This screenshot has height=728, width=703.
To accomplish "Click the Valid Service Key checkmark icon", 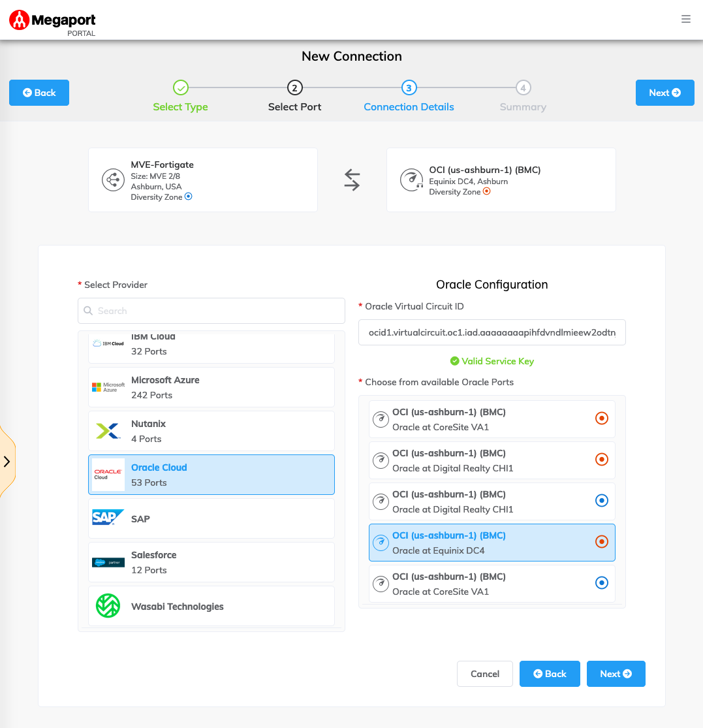I will [x=455, y=361].
